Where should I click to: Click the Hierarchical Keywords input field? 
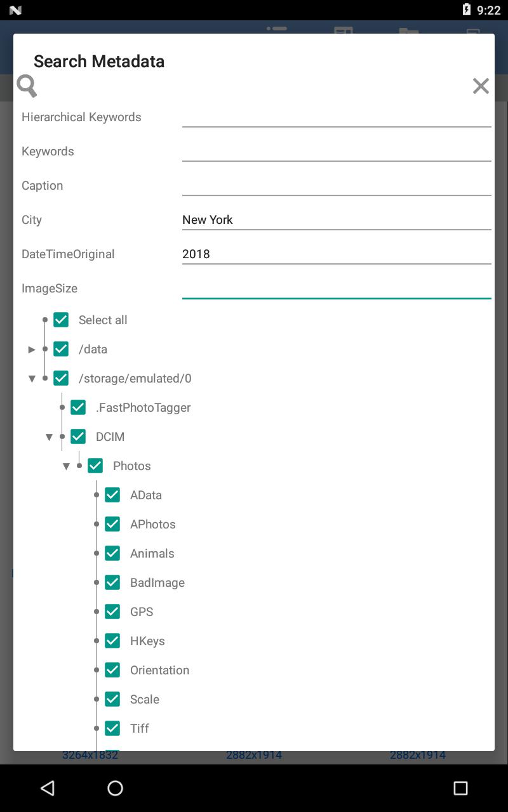pos(337,117)
